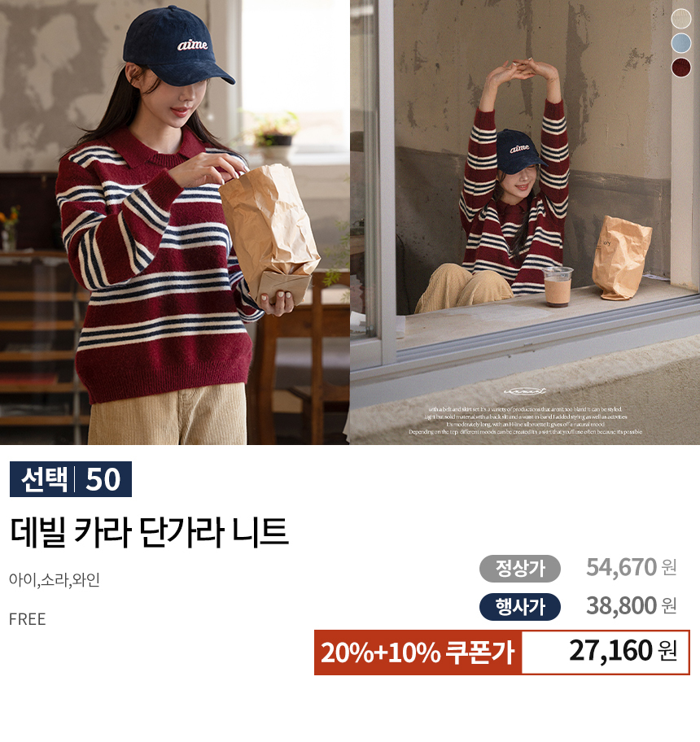Screen dimensions: 700x742
Task: Click the aime logo on right cap
Action: (x=519, y=148)
